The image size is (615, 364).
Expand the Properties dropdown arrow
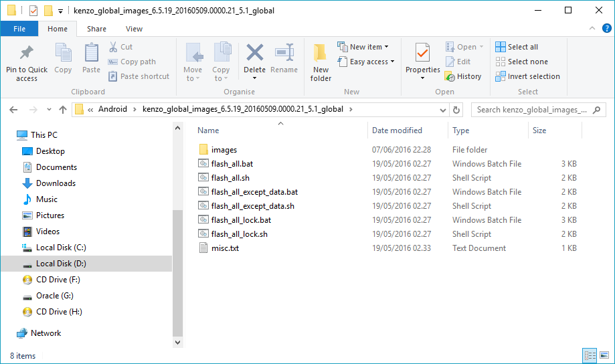422,78
